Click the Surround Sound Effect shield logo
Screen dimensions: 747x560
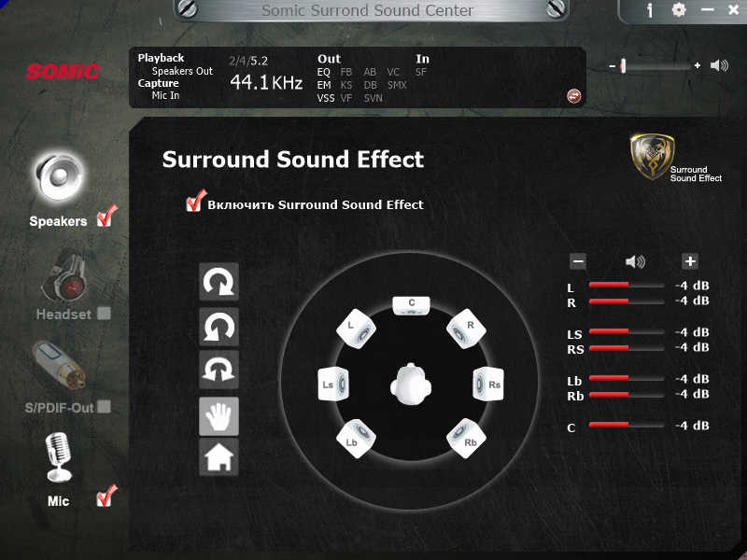pos(652,157)
